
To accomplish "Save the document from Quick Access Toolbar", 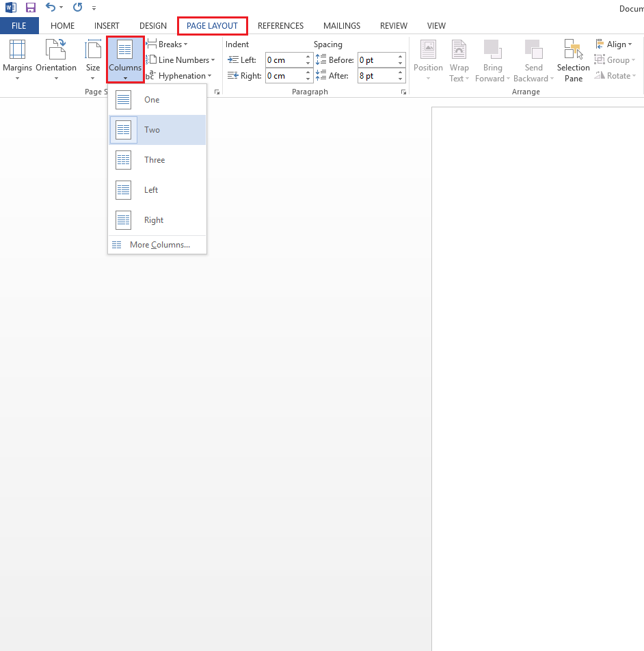I will coord(30,8).
